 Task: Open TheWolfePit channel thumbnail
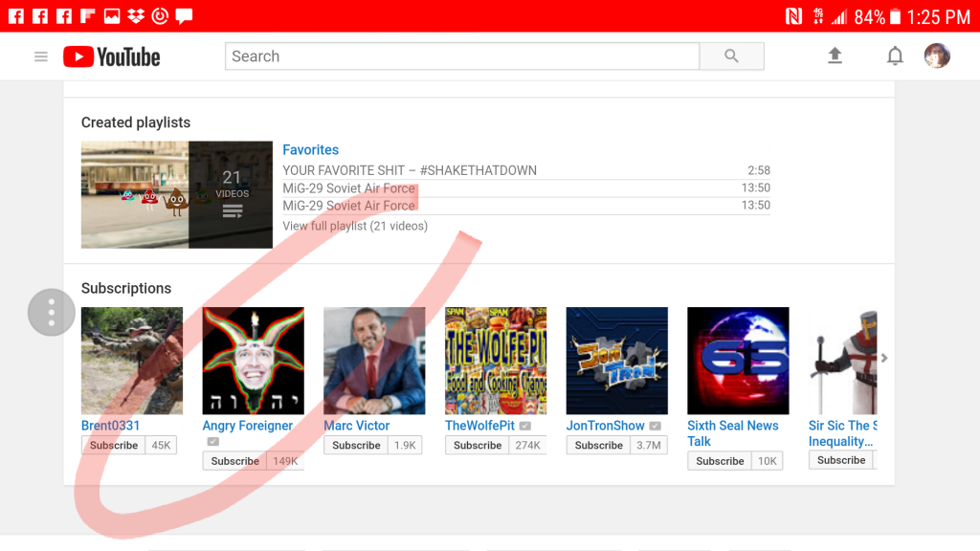(496, 361)
